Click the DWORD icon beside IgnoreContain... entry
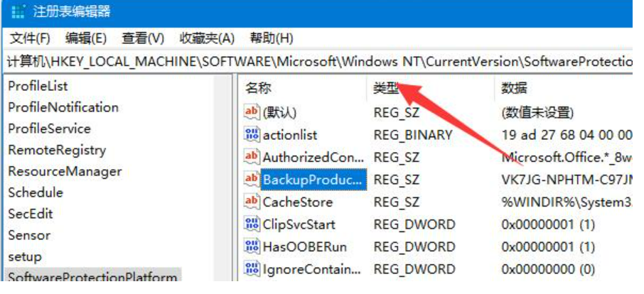The width and height of the screenshot is (644, 294). (252, 269)
